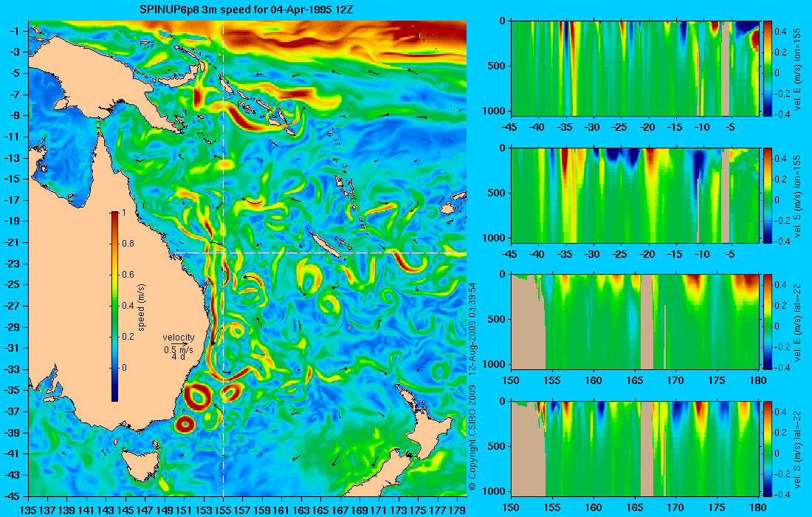Click the colorbar of the southward velocity lat=-22 section
This screenshot has width=812, height=517.
(x=767, y=448)
